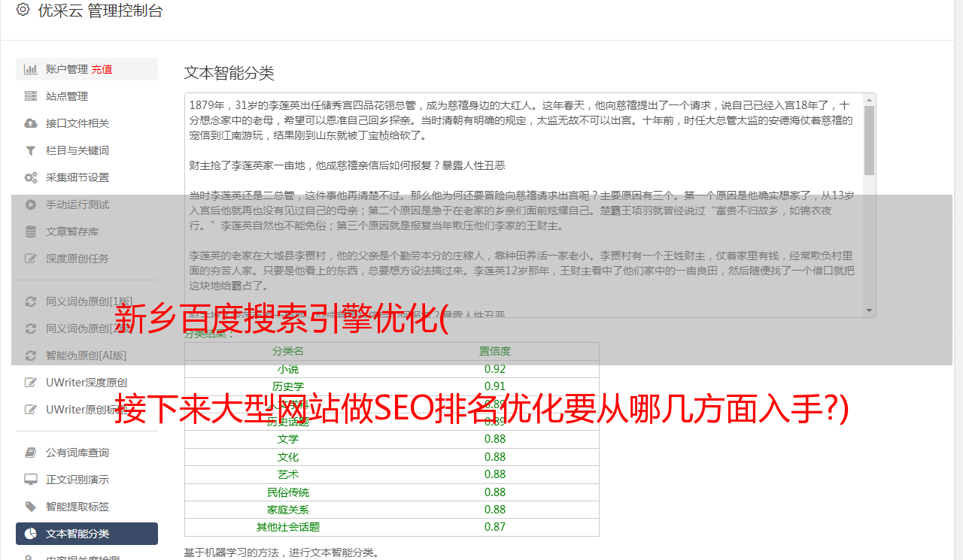Click the bar chart icon for 账户管理
The width and height of the screenshot is (963, 560).
31,69
